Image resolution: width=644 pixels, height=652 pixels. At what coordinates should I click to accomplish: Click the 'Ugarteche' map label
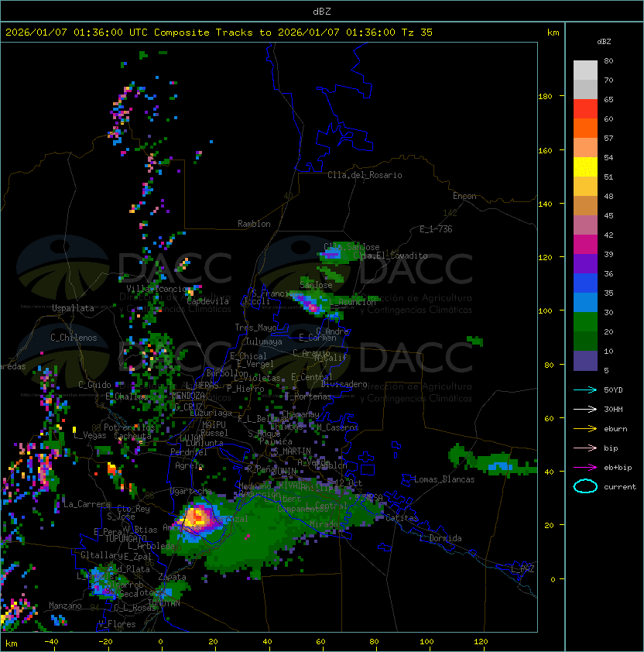point(191,491)
